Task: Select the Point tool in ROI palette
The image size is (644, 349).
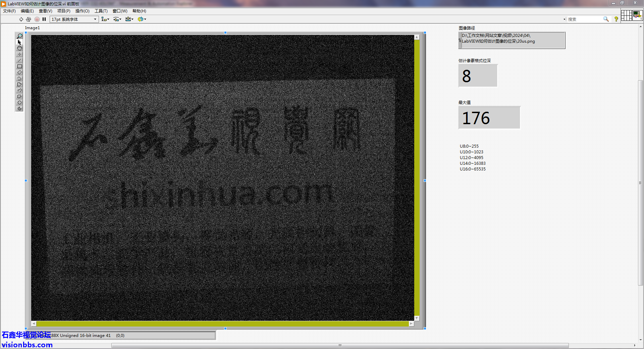Action: coord(19,54)
